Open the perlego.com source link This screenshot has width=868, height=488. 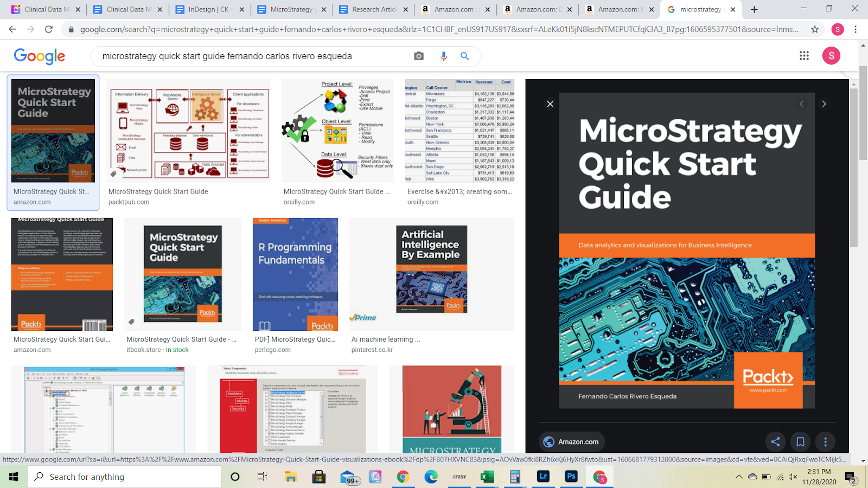click(273, 350)
